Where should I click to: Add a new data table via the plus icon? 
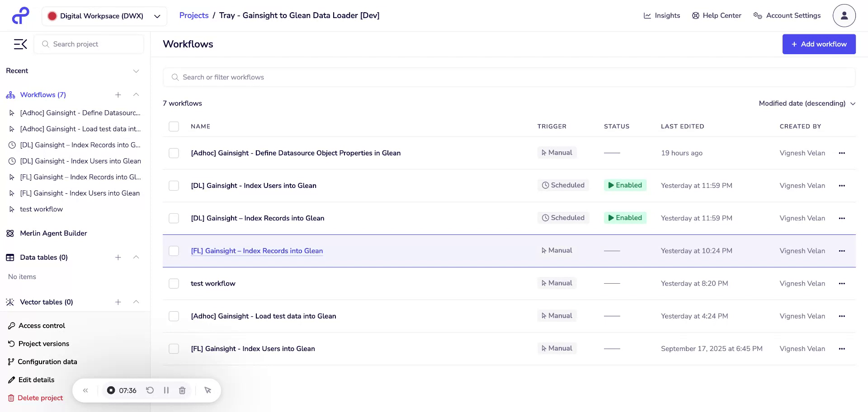[x=118, y=257]
